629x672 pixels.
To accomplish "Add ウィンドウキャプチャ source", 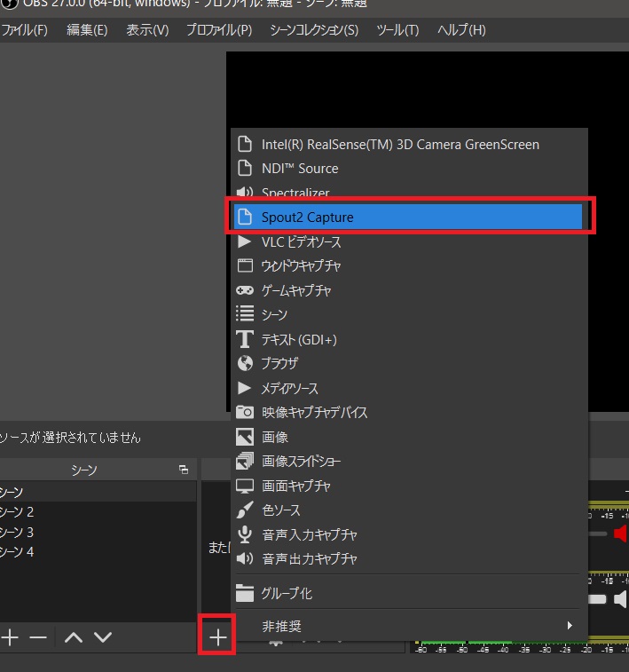I will point(408,265).
